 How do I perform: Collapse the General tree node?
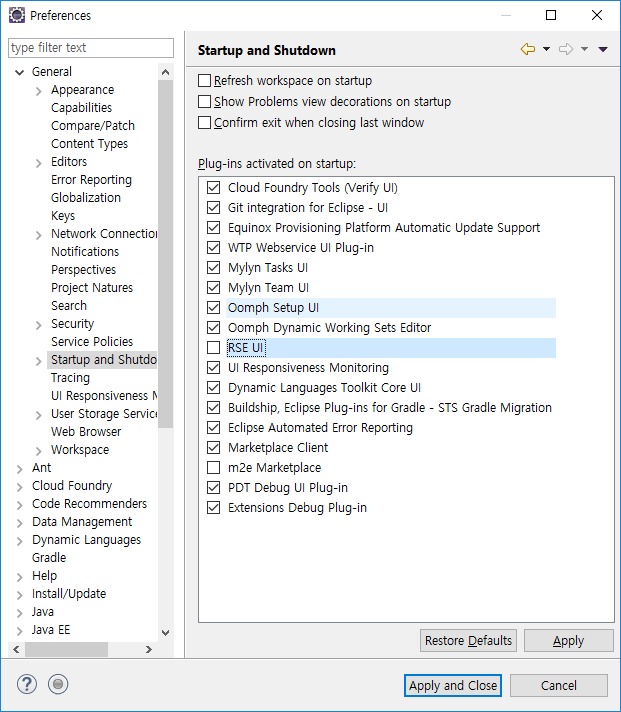point(20,72)
